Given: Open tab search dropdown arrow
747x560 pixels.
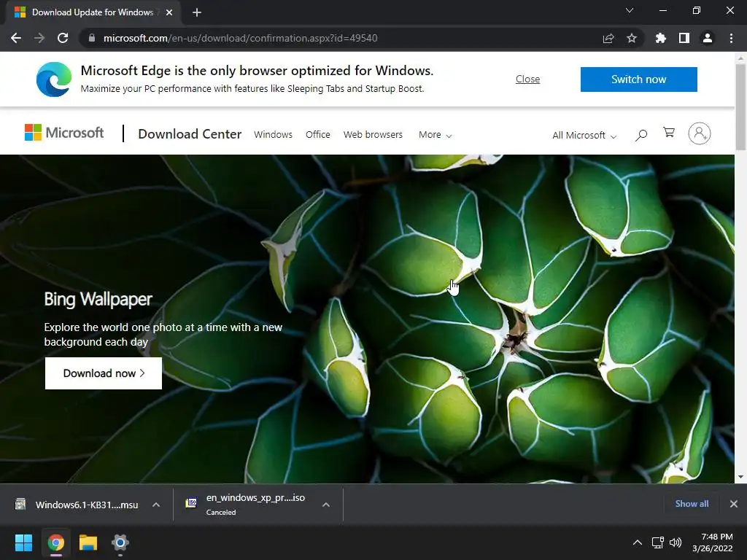Looking at the screenshot, I should coord(630,10).
